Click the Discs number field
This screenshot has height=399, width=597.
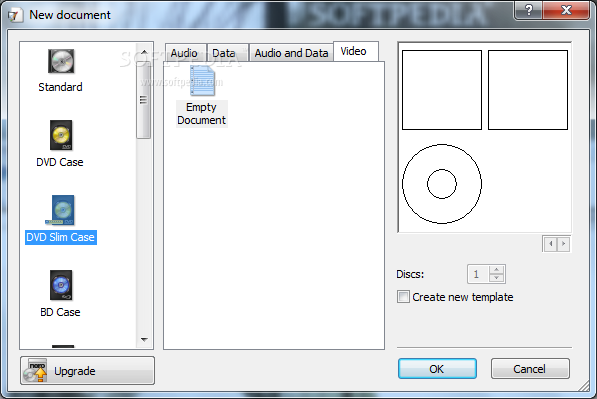(478, 274)
